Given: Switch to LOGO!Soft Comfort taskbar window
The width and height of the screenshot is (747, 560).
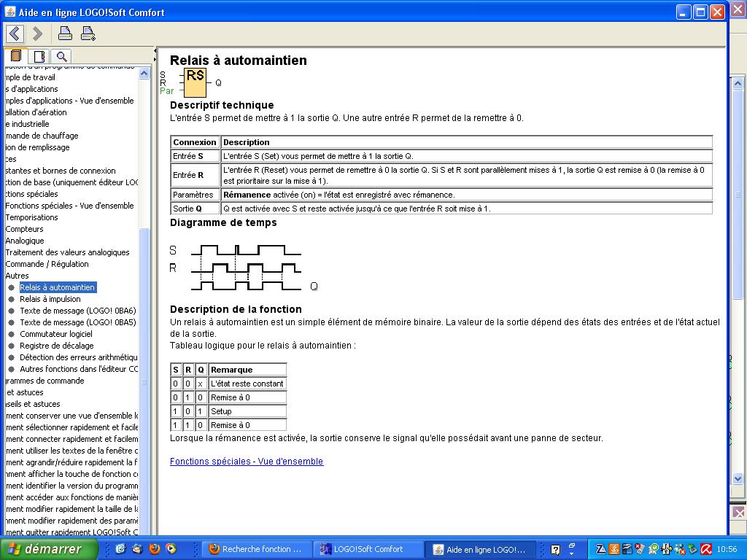Looking at the screenshot, I should [368, 549].
